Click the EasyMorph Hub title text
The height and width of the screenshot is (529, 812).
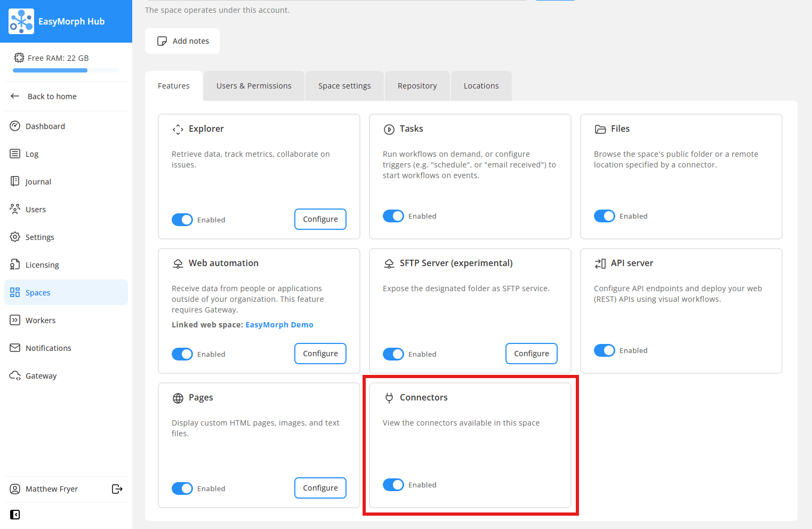pos(71,21)
